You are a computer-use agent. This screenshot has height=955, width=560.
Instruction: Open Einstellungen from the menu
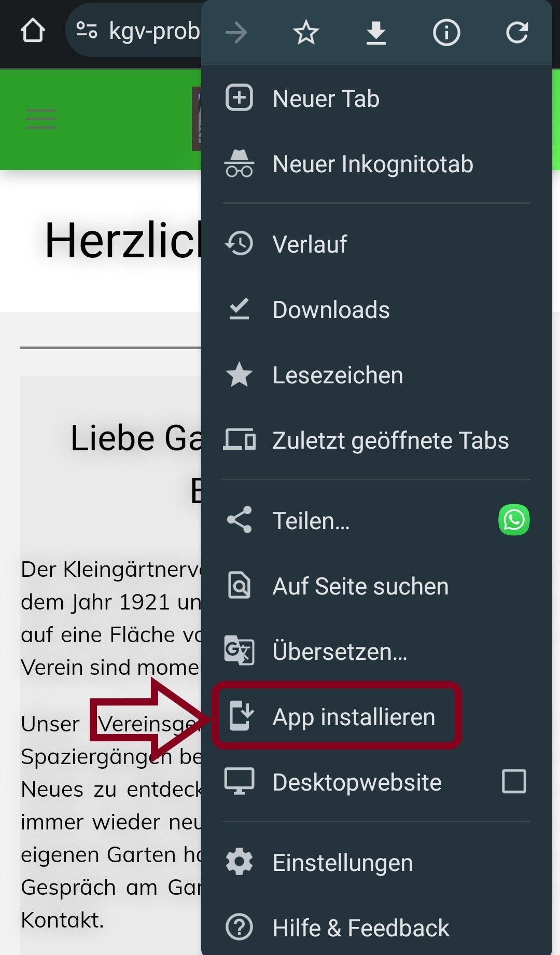[377, 863]
